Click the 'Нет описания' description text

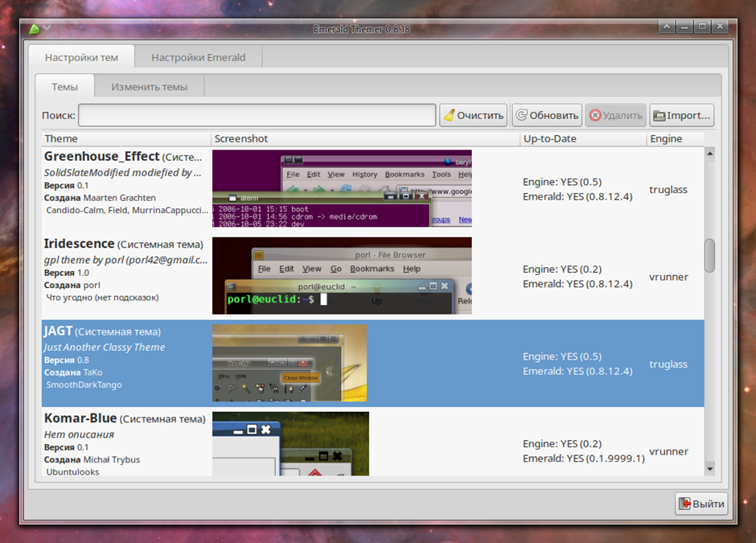[x=79, y=434]
